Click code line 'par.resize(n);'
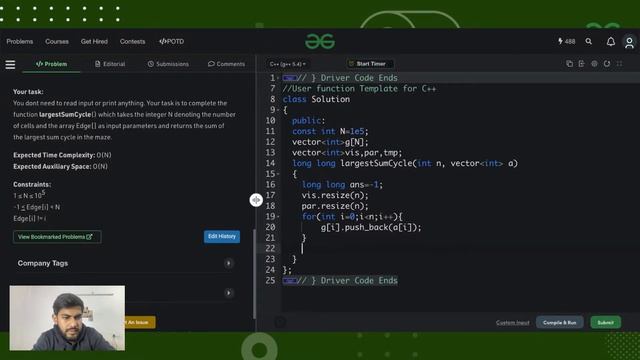The image size is (640, 360). point(335,206)
